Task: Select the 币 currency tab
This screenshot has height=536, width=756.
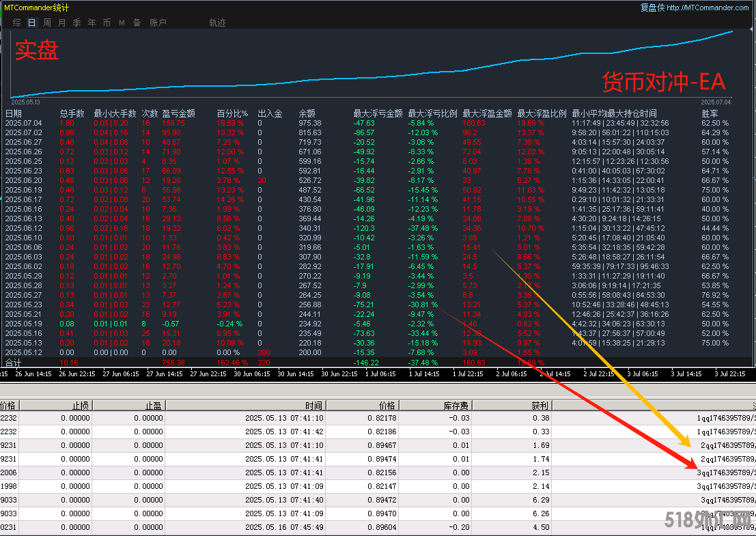Action: 107,23
